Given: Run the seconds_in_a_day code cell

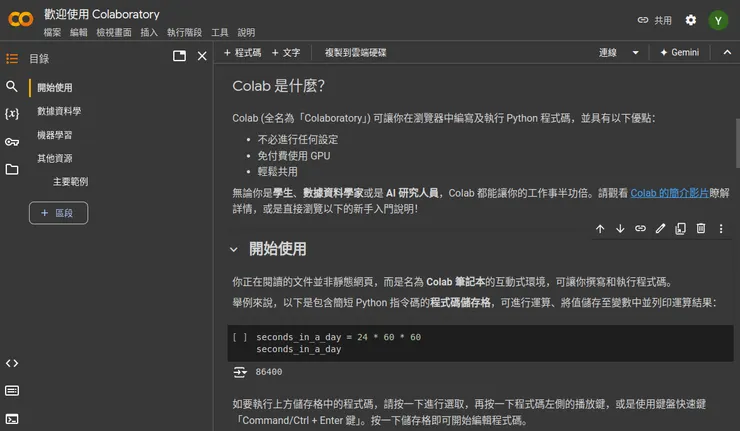Looking at the screenshot, I should (239, 337).
